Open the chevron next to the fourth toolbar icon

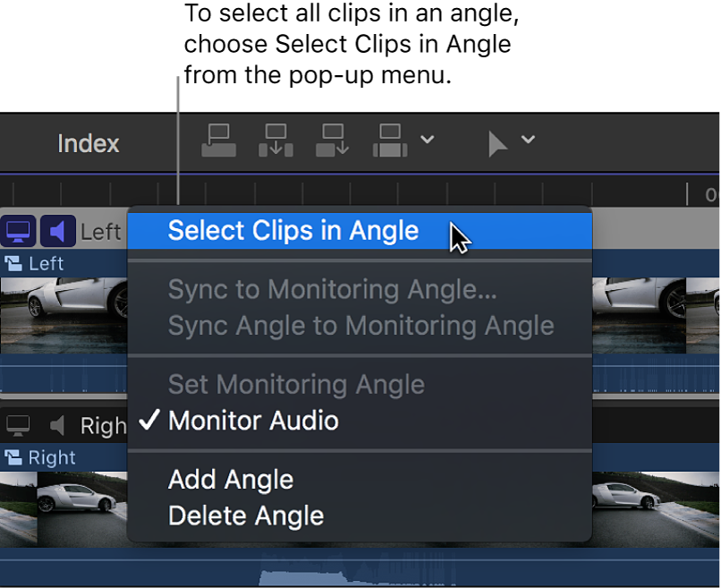(x=428, y=140)
